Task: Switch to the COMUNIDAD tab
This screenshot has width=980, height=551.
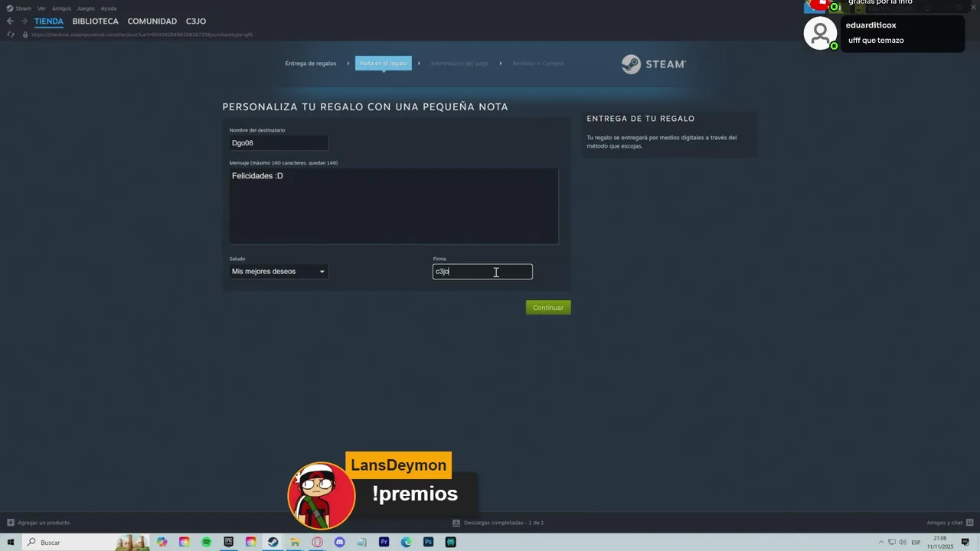Action: point(152,21)
